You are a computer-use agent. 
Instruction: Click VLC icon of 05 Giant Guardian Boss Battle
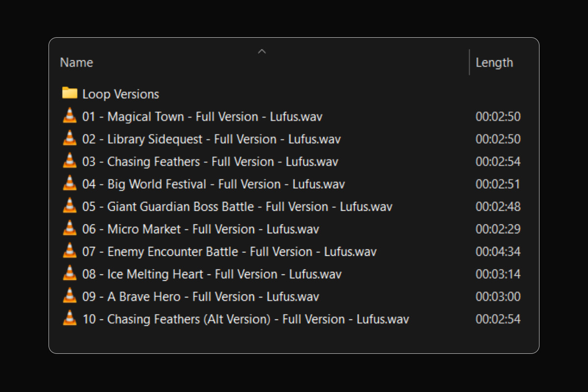pyautogui.click(x=70, y=206)
